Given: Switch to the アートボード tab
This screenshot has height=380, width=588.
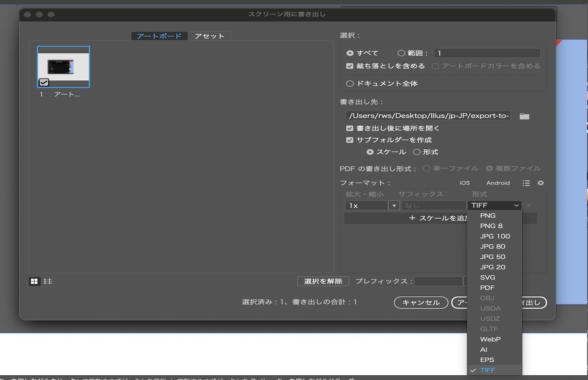Looking at the screenshot, I should (159, 36).
